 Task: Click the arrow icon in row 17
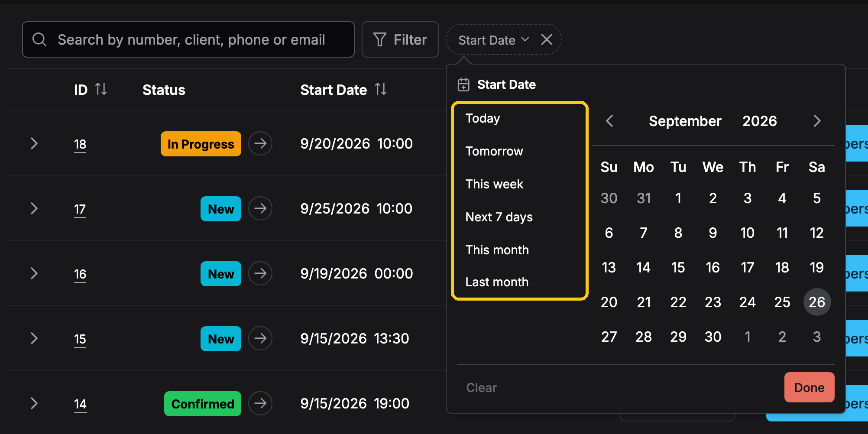tap(260, 208)
